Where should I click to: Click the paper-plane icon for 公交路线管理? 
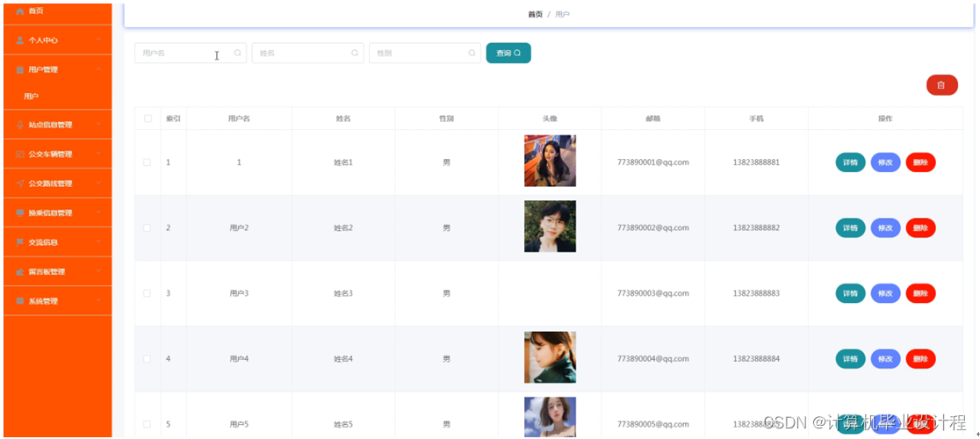20,184
